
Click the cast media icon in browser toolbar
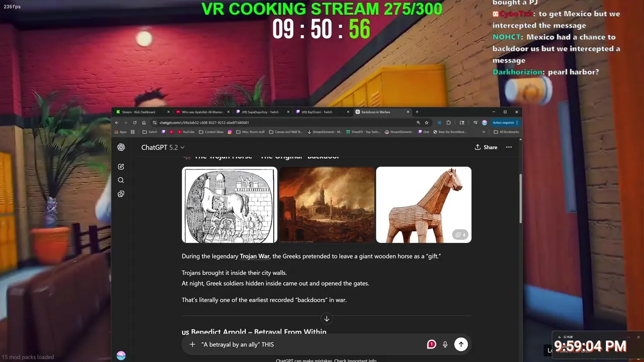click(x=475, y=123)
